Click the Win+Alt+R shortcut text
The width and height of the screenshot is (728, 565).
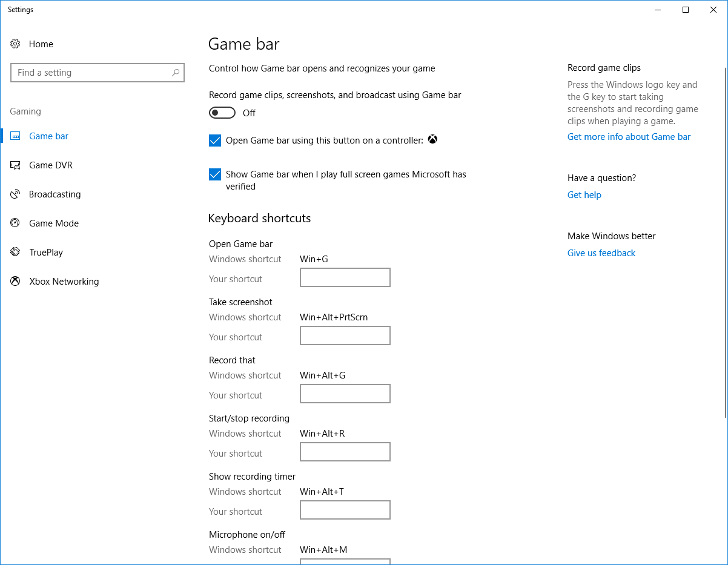tap(322, 434)
